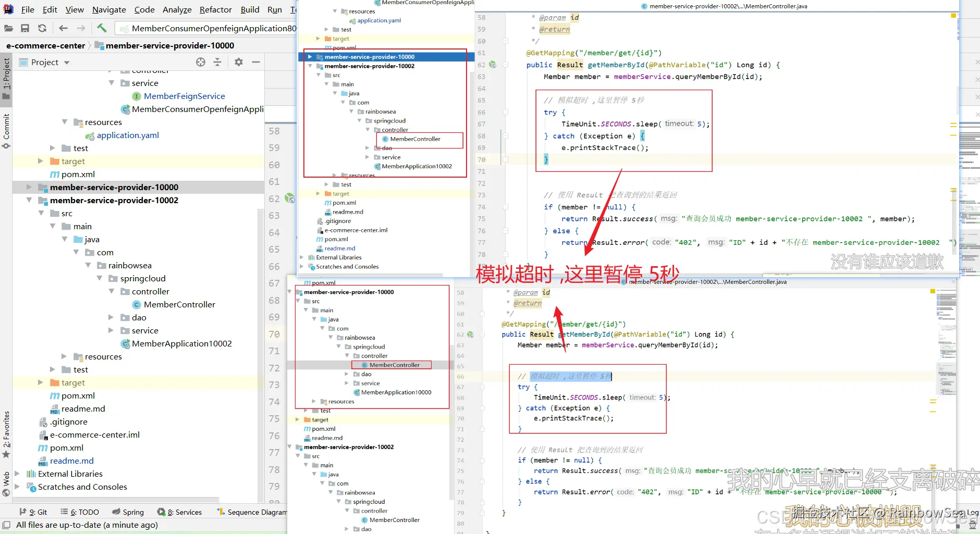The width and height of the screenshot is (980, 534).
Task: Toggle the 9: Git tool window
Action: 33,512
